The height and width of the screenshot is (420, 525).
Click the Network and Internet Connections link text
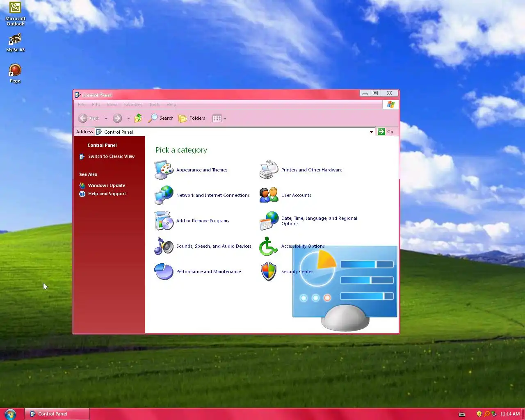(213, 195)
